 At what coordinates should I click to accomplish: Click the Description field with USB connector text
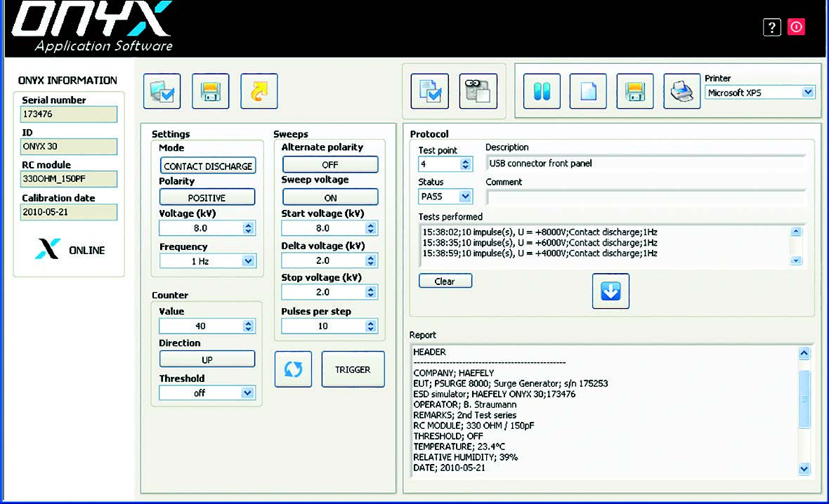(x=646, y=164)
